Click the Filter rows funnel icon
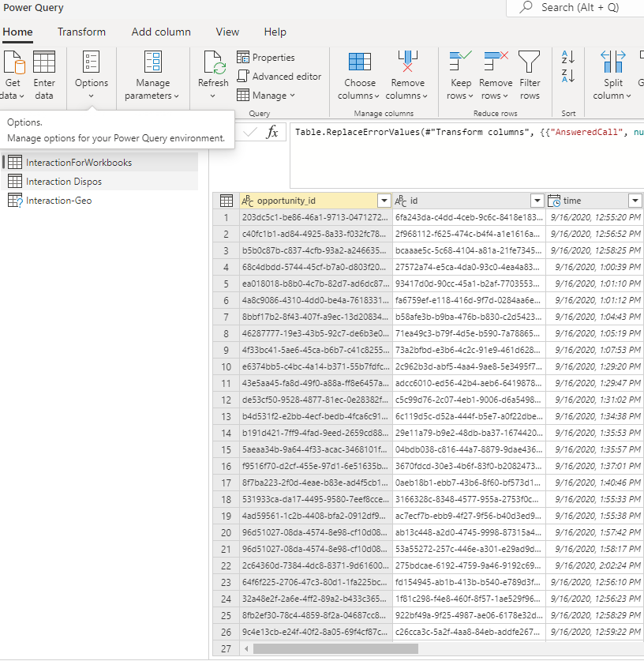This screenshot has width=644, height=661. [x=529, y=62]
